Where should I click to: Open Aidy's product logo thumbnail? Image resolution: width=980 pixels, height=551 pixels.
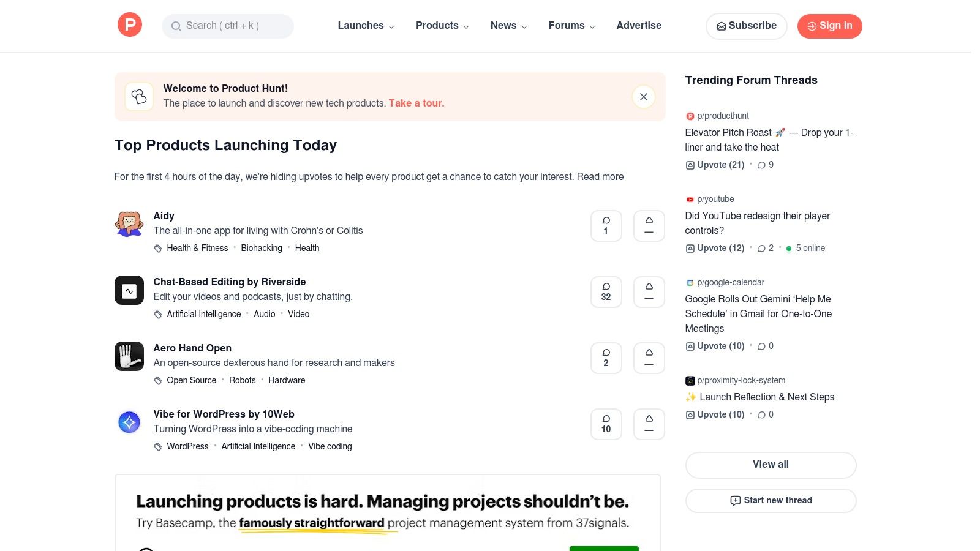point(129,224)
